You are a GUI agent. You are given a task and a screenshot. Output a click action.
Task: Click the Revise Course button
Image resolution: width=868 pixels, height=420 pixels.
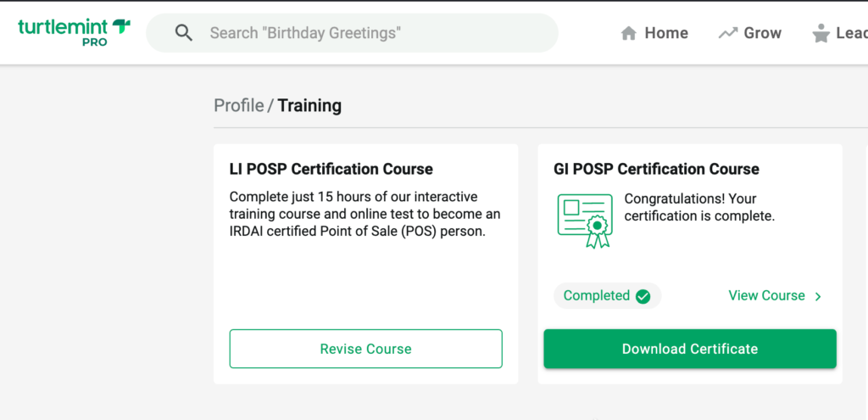[x=366, y=349]
